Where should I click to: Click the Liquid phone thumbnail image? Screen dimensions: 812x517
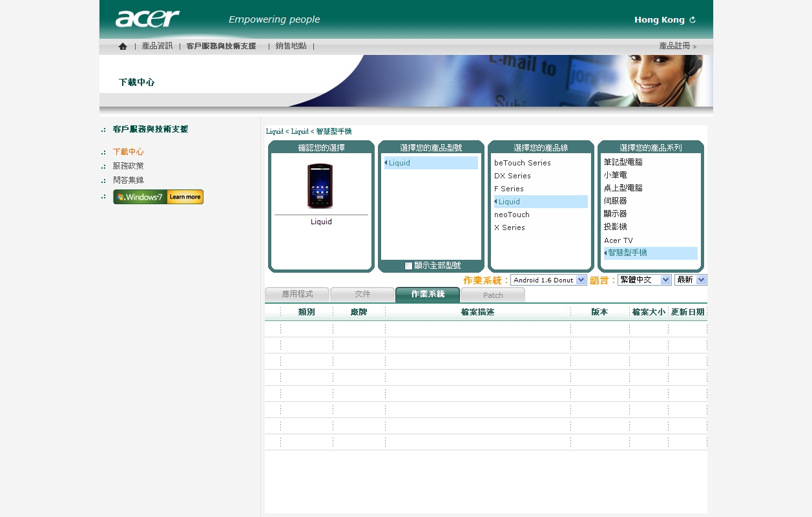321,186
